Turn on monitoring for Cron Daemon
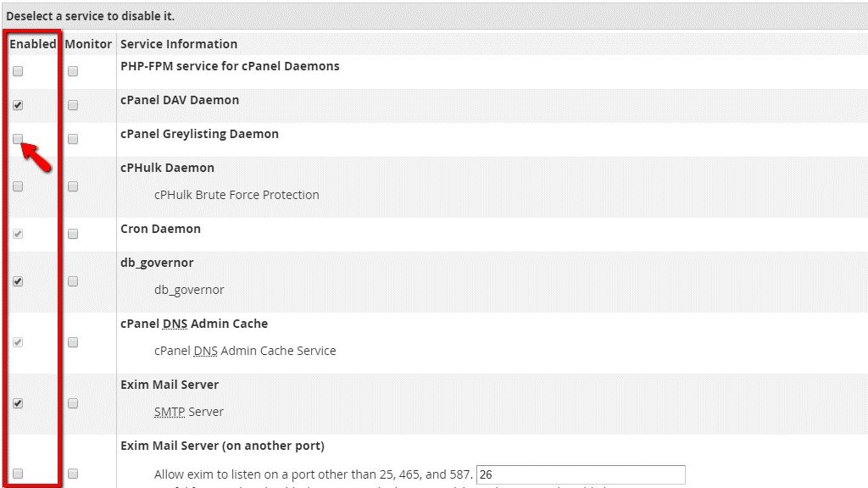Screen dimensions: 868x488 73,234
